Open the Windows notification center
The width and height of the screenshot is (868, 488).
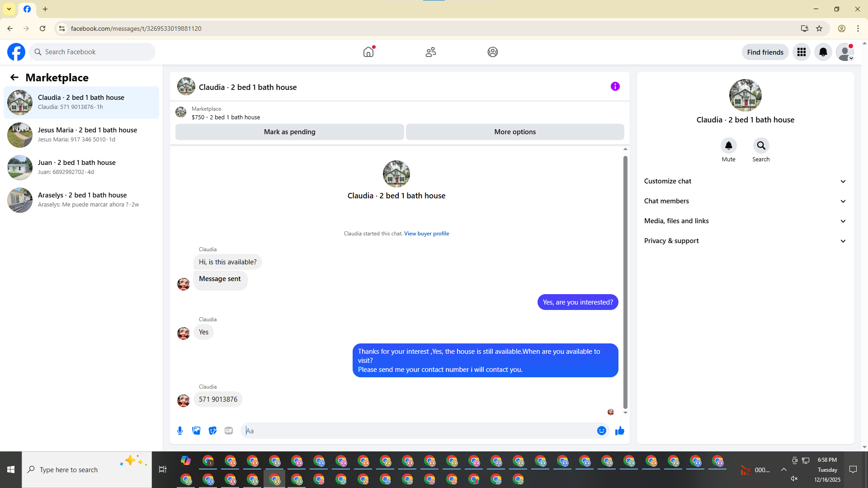click(x=853, y=469)
